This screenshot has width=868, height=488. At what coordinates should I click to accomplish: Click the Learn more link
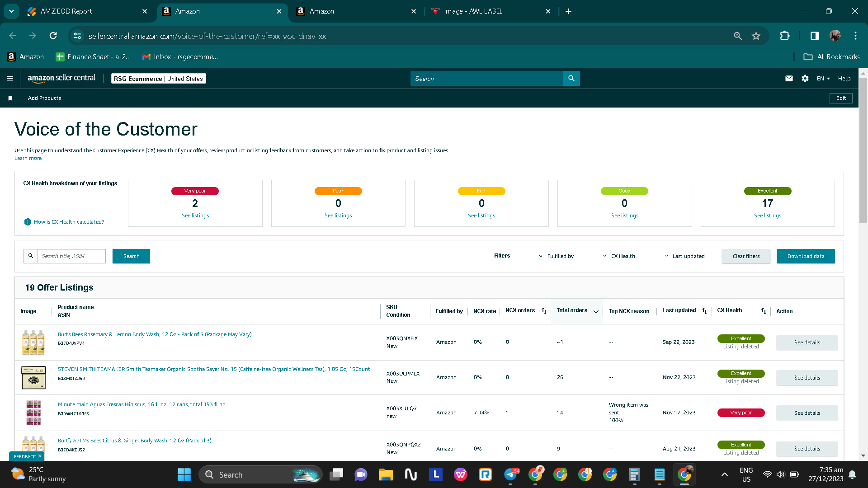[x=28, y=158]
